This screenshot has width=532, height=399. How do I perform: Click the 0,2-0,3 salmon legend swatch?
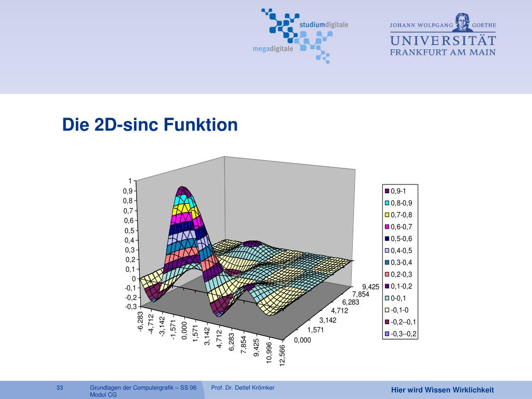click(387, 274)
